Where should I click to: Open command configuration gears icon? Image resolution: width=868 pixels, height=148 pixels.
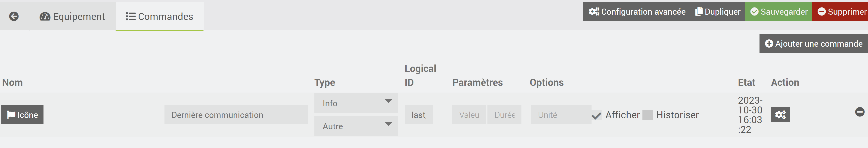(780, 115)
